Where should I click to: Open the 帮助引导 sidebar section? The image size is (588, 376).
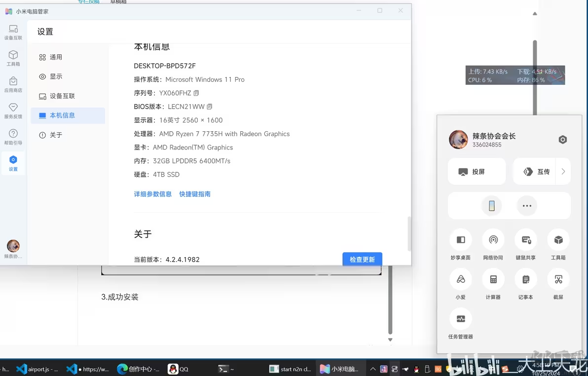(13, 137)
